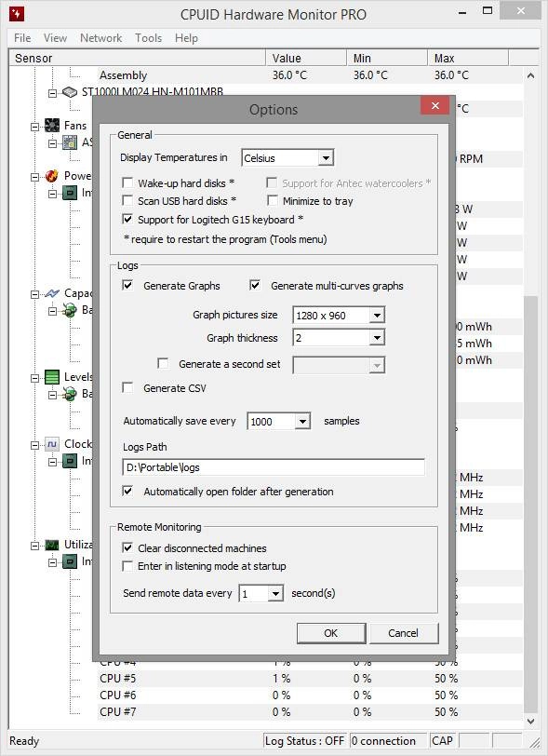Click the processor chip icon under Utilization

[70, 561]
